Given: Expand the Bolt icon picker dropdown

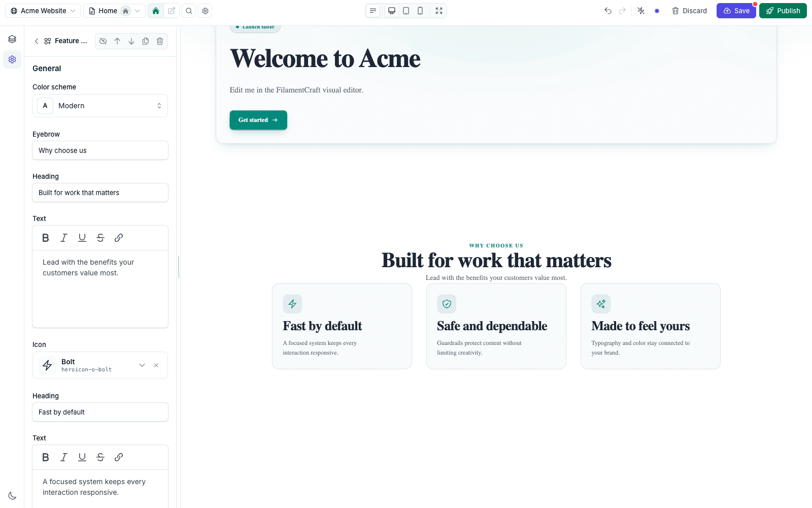Looking at the screenshot, I should tap(142, 365).
